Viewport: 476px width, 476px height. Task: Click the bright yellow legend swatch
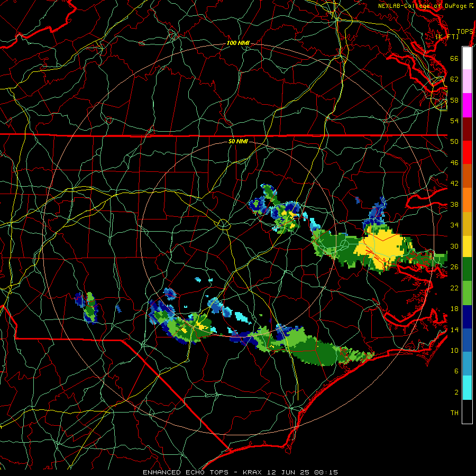467,246
